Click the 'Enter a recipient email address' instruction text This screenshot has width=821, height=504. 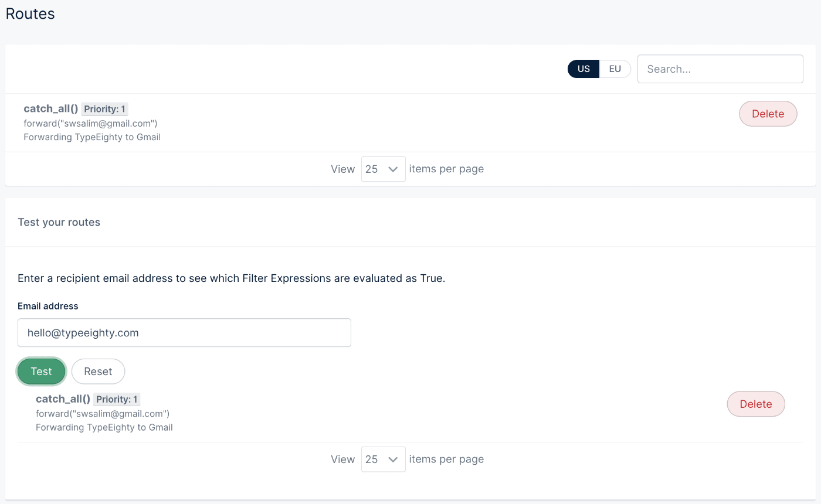coord(232,278)
